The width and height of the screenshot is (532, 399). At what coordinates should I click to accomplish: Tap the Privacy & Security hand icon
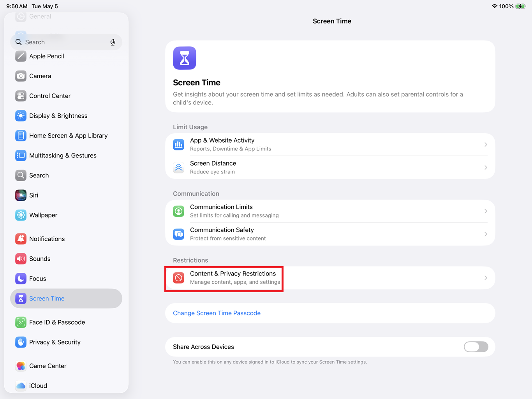click(21, 342)
